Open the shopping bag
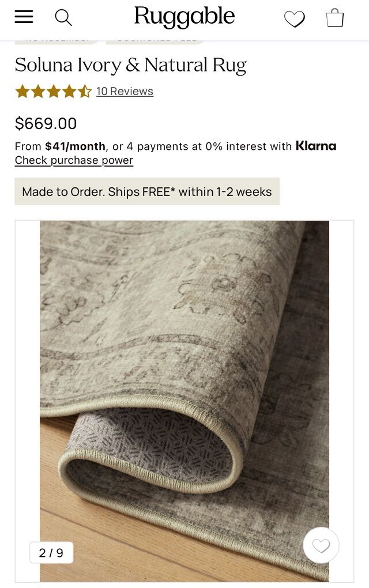Image resolution: width=369 pixels, height=588 pixels. tap(334, 18)
